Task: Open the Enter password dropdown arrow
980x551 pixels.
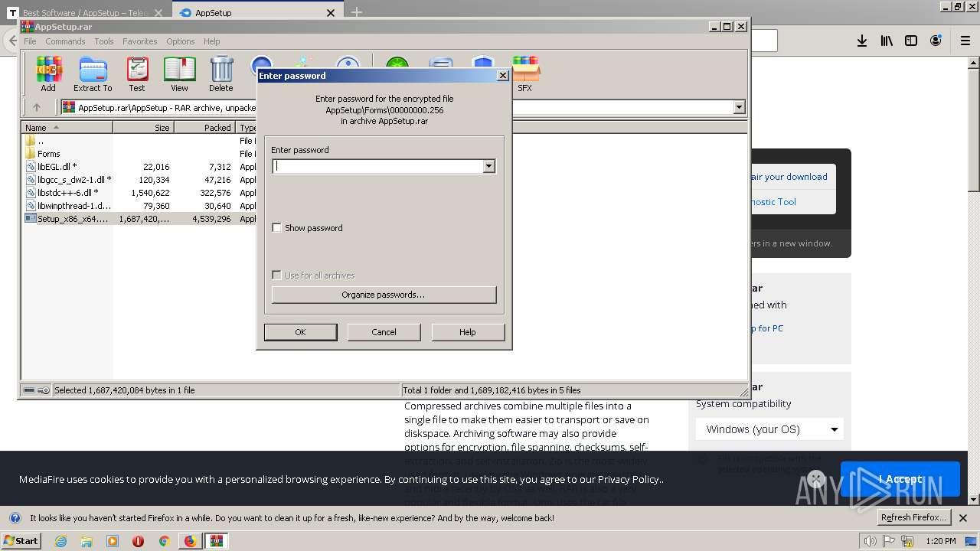Action: (488, 166)
